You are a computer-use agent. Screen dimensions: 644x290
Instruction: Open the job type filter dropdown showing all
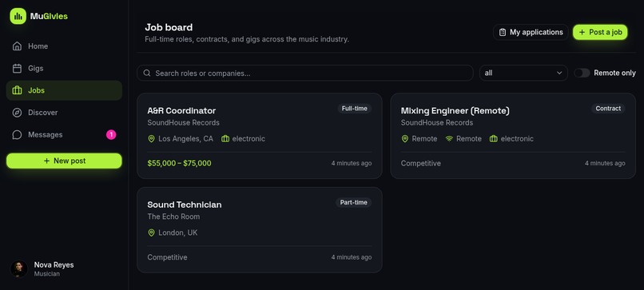(523, 73)
